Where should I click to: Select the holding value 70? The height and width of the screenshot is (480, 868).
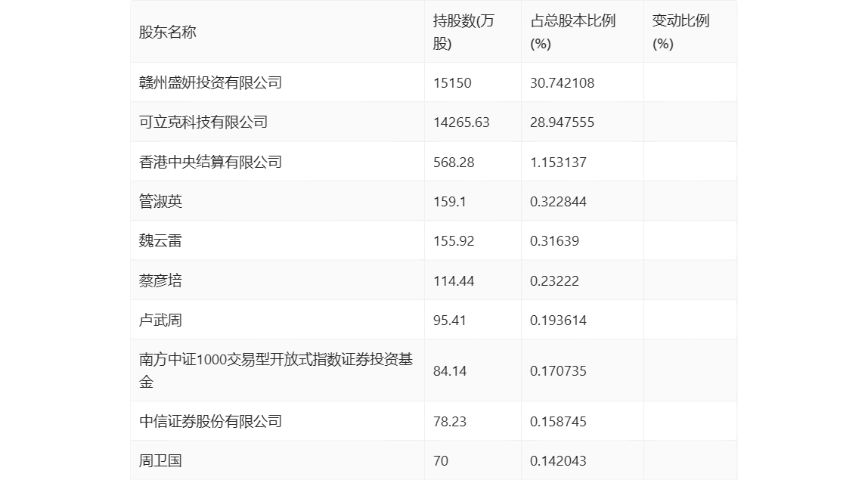click(441, 460)
